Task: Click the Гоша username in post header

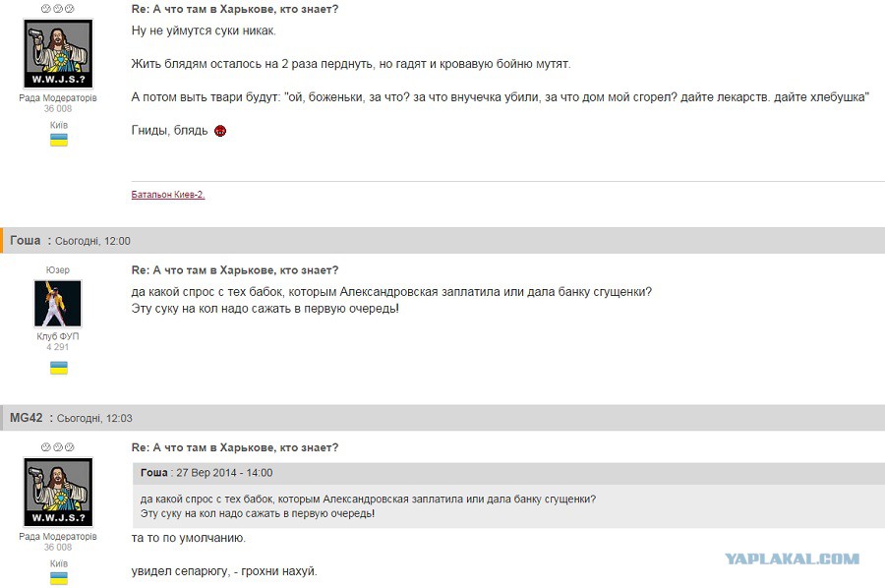Action: [x=26, y=240]
